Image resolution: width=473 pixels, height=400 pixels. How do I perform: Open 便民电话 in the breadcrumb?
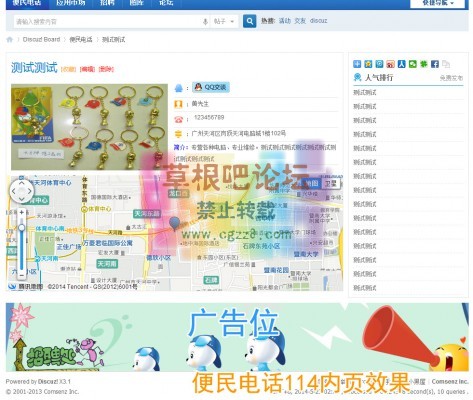tap(81, 39)
